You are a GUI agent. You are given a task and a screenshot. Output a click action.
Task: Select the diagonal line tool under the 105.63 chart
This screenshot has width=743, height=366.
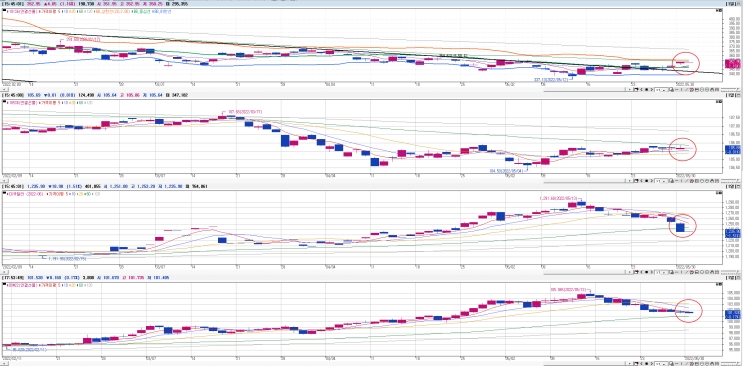pos(687,181)
